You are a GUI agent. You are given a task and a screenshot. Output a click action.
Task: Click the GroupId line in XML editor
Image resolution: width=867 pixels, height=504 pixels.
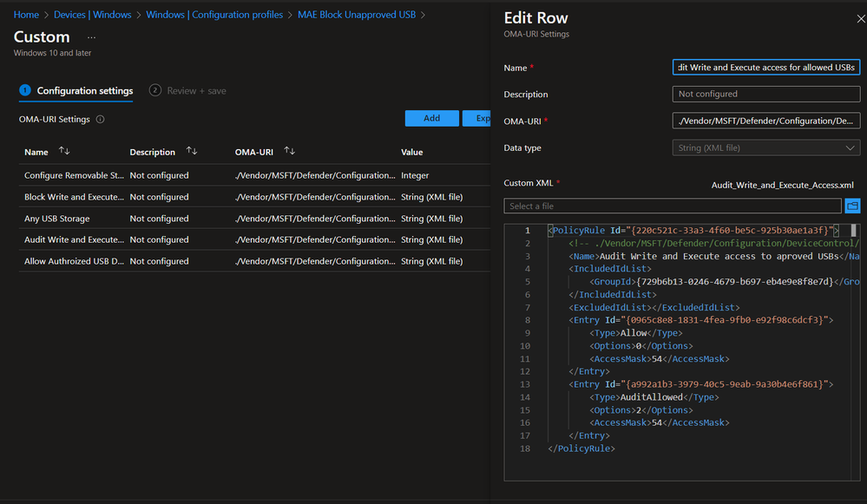pyautogui.click(x=725, y=282)
